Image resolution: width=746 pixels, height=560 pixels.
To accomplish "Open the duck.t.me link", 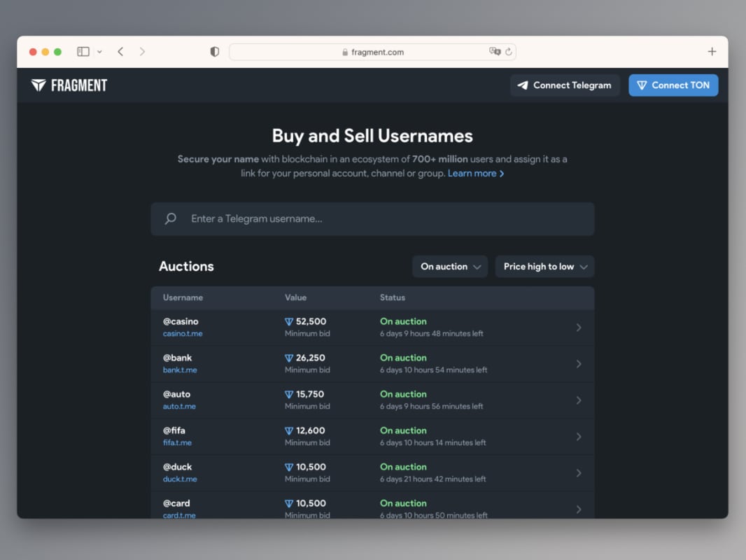I will 180,479.
